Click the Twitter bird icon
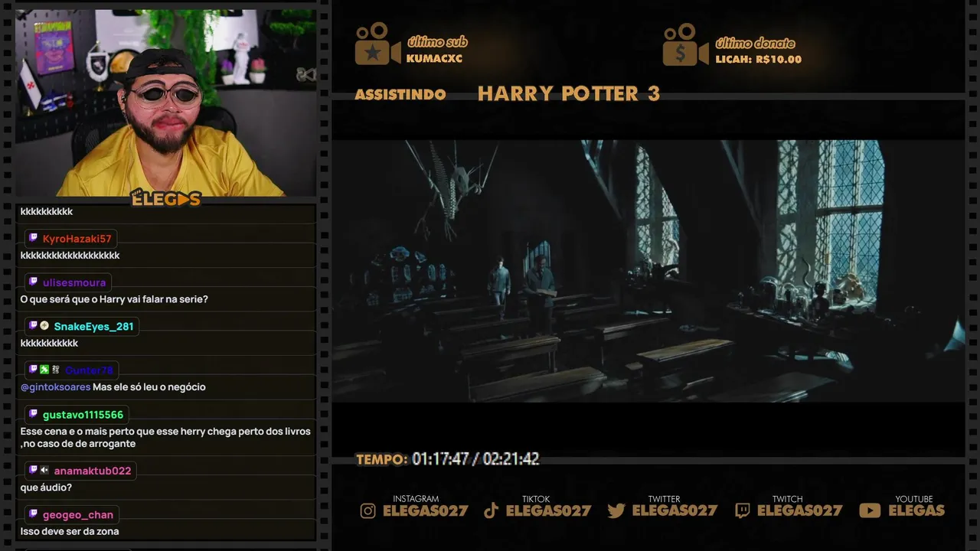Image resolution: width=980 pixels, height=551 pixels. tap(616, 510)
